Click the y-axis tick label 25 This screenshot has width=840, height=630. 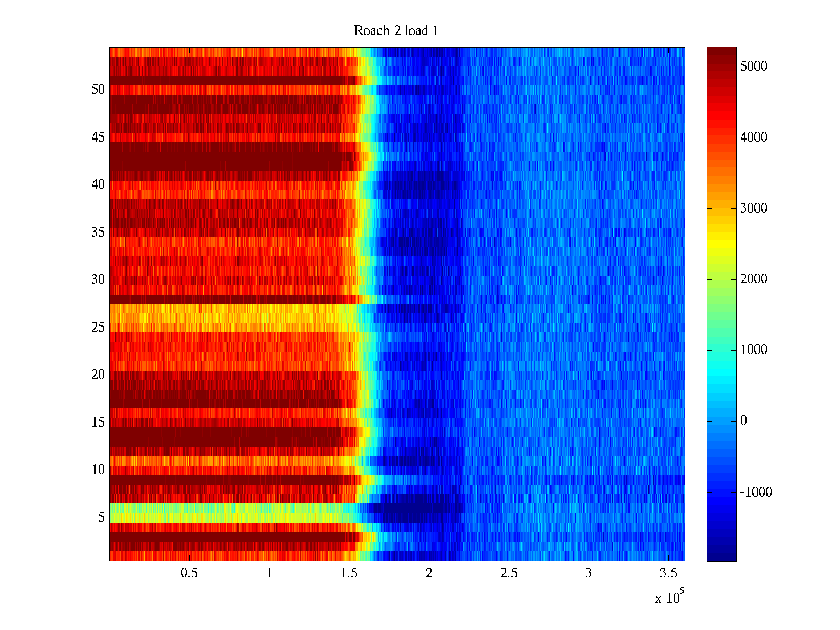point(98,328)
